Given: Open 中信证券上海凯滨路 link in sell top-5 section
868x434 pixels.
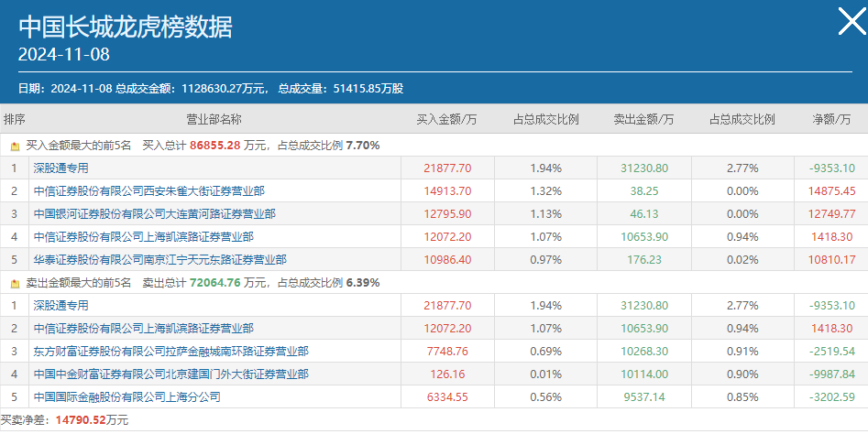Looking at the screenshot, I should (143, 329).
